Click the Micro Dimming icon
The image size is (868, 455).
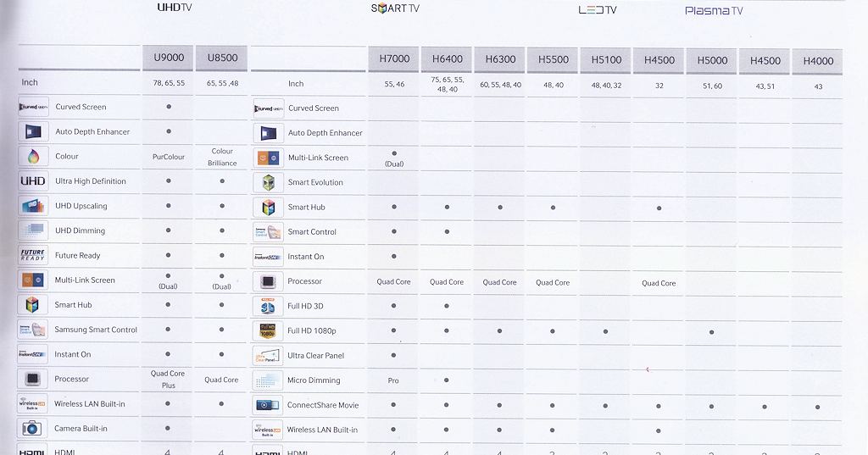point(269,380)
